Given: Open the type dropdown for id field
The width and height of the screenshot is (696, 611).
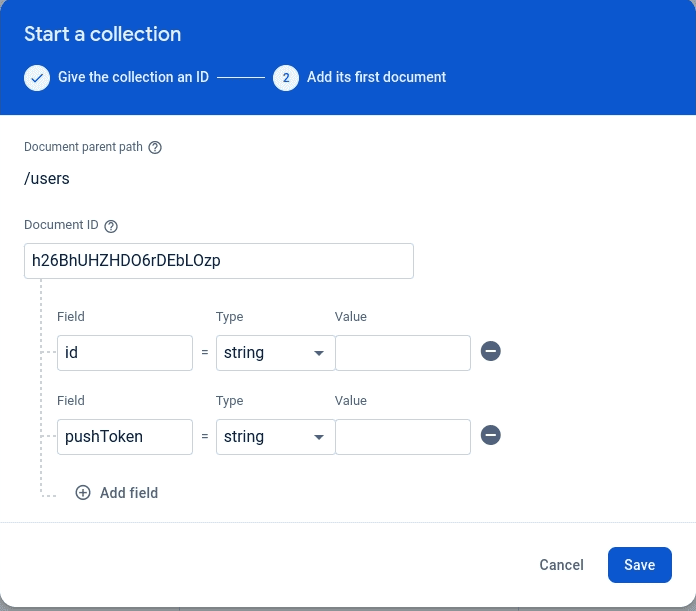Looking at the screenshot, I should [275, 353].
